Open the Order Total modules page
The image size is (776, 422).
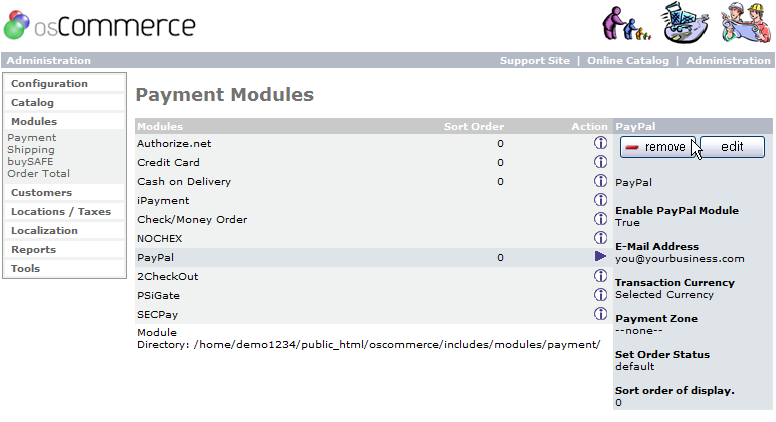coord(38,174)
